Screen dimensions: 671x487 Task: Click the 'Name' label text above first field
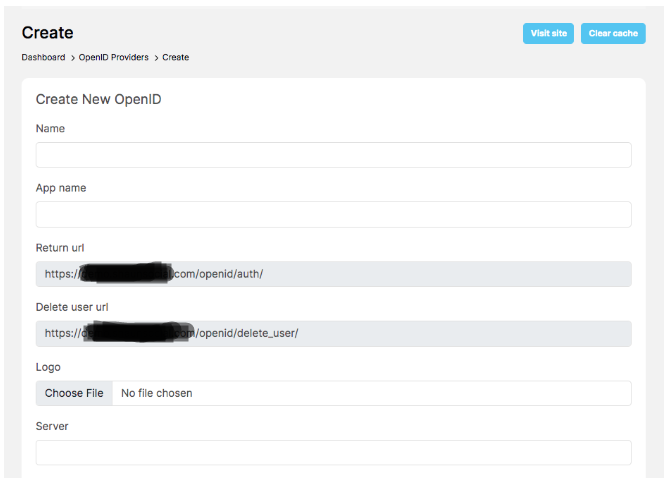[50, 128]
